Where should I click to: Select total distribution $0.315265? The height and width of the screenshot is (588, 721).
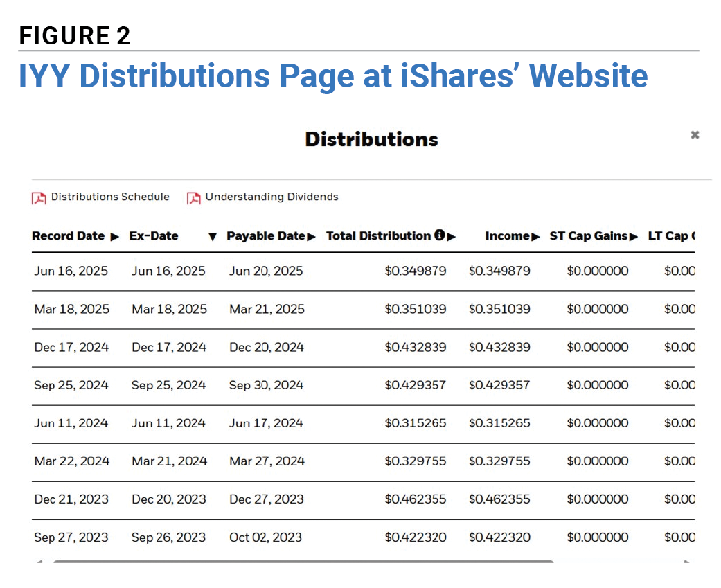point(416,423)
